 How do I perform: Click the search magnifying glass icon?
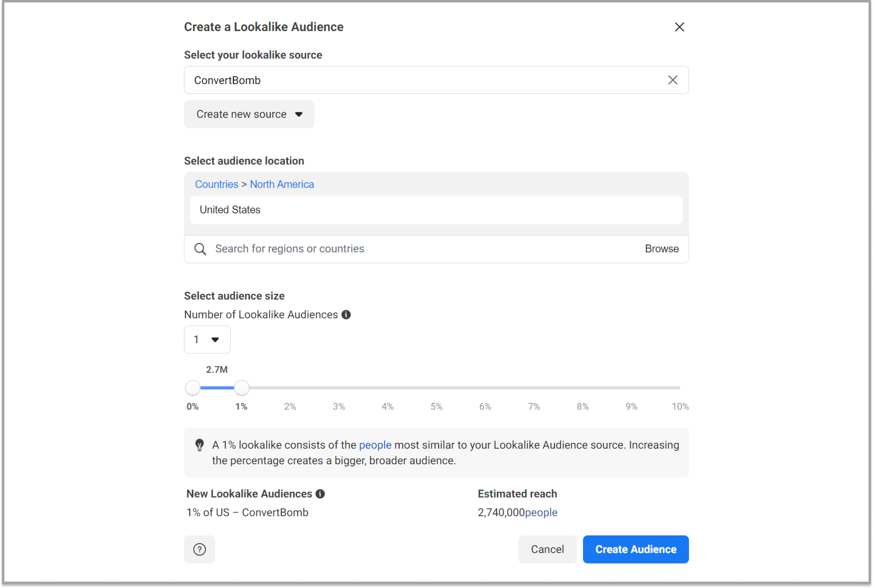201,248
